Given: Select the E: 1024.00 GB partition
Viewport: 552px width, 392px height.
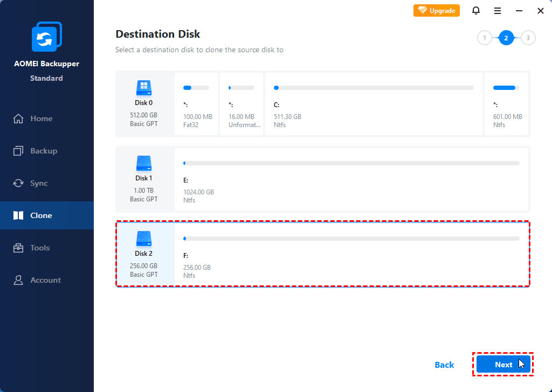Looking at the screenshot, I should pos(351,179).
